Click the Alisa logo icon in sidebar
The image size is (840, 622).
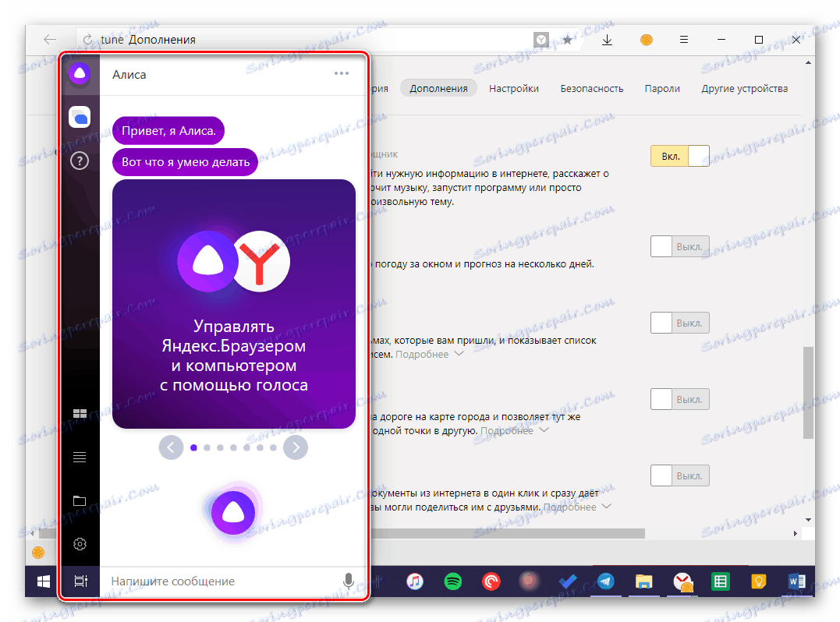80,74
